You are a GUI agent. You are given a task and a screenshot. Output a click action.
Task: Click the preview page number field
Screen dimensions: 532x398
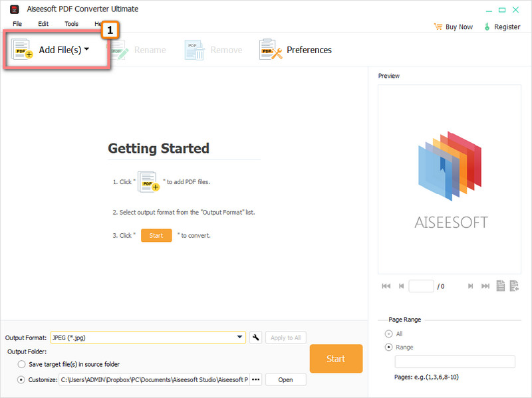421,286
